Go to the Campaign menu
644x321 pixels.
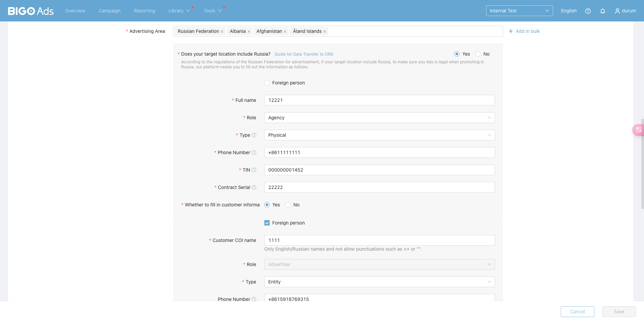pyautogui.click(x=109, y=11)
